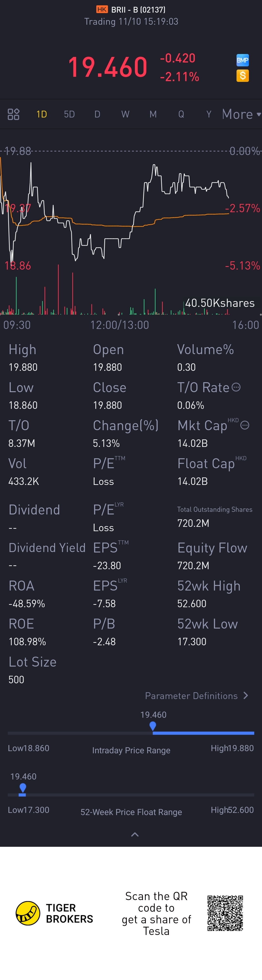The height and width of the screenshot is (980, 262).
Task: Tap the HK market badge
Action: coord(102,9)
